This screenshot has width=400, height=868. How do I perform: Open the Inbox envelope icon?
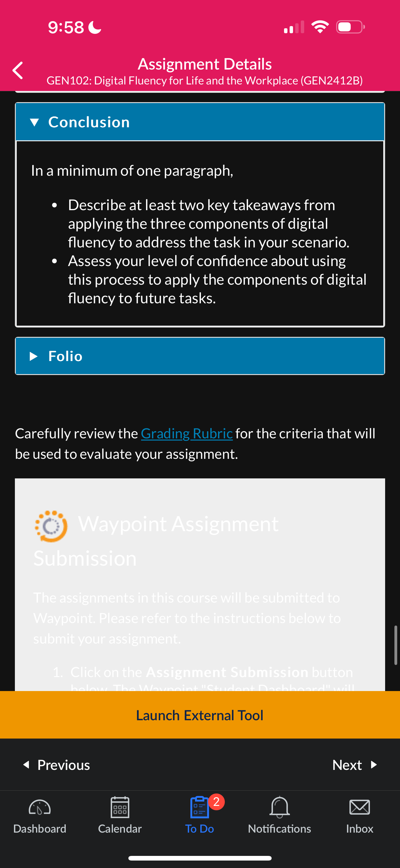point(360,807)
